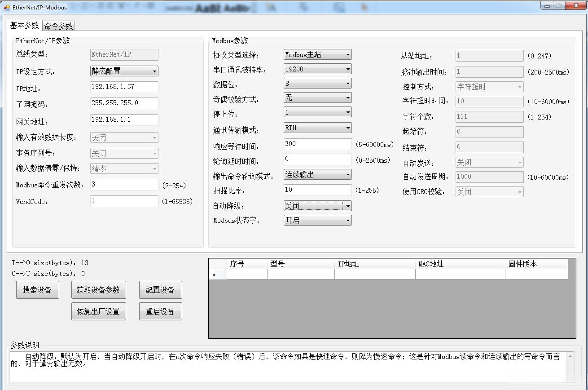Click the 获取设备参数 button
Viewport: 588px width, 390px height.
point(98,290)
